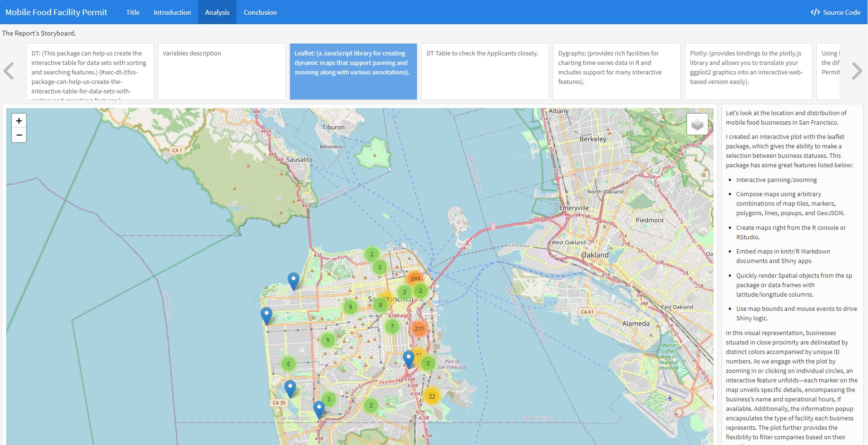
Task: Click the green cluster labeled 3
Action: coord(329,399)
